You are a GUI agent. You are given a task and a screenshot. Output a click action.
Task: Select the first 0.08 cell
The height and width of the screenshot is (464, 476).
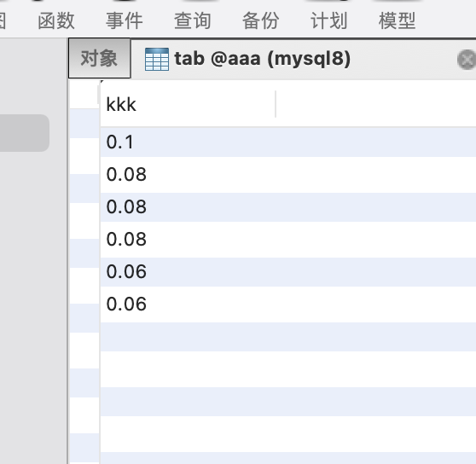click(x=288, y=175)
